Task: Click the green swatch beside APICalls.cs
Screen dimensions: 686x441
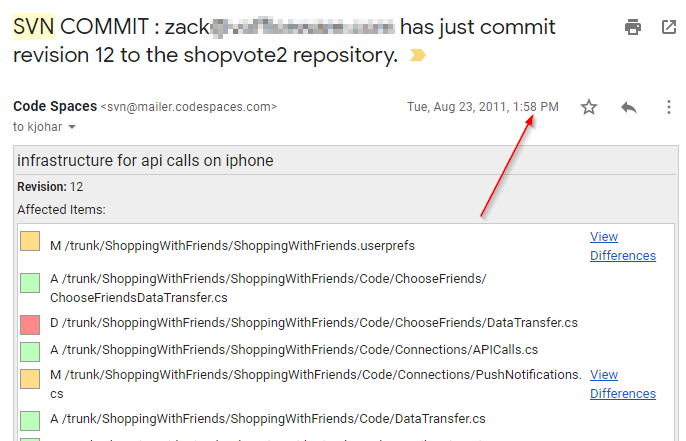Action: [30, 351]
